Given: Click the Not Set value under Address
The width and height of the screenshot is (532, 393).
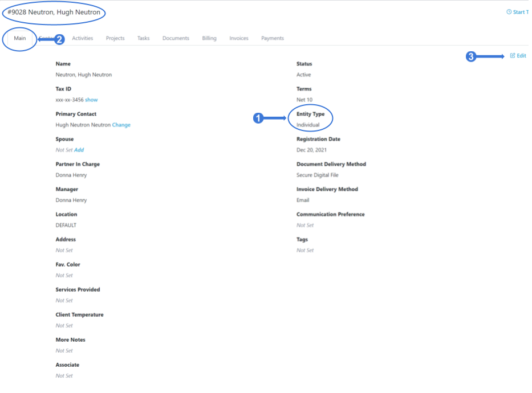Looking at the screenshot, I should [x=64, y=250].
